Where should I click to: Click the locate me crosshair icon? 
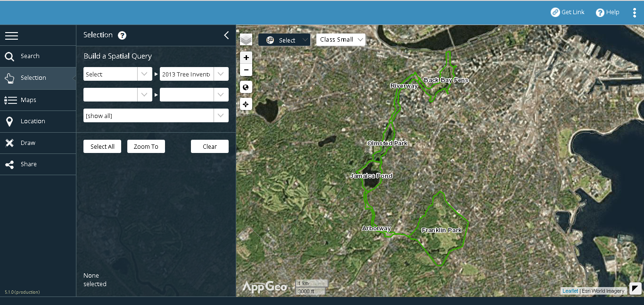[x=246, y=104]
